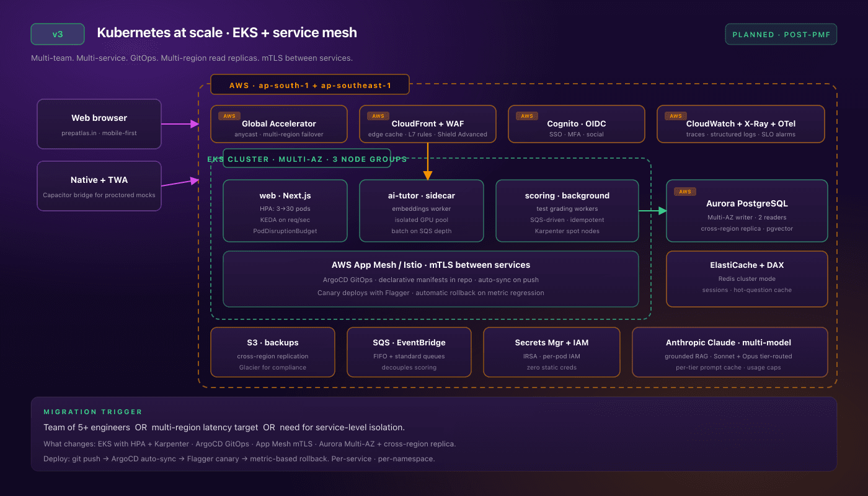Click the diagram title 'Kubernetes at scale'
Image resolution: width=868 pixels, height=496 pixels.
[x=227, y=33]
